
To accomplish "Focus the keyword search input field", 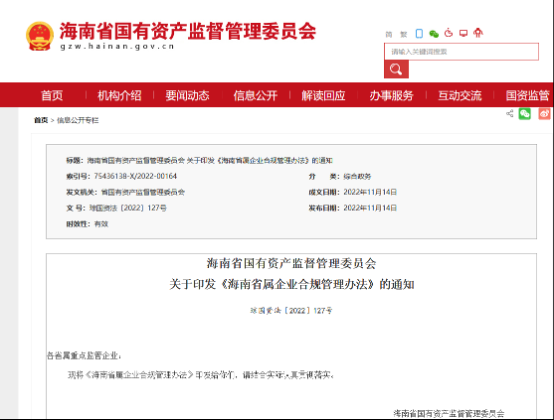I will [x=461, y=52].
